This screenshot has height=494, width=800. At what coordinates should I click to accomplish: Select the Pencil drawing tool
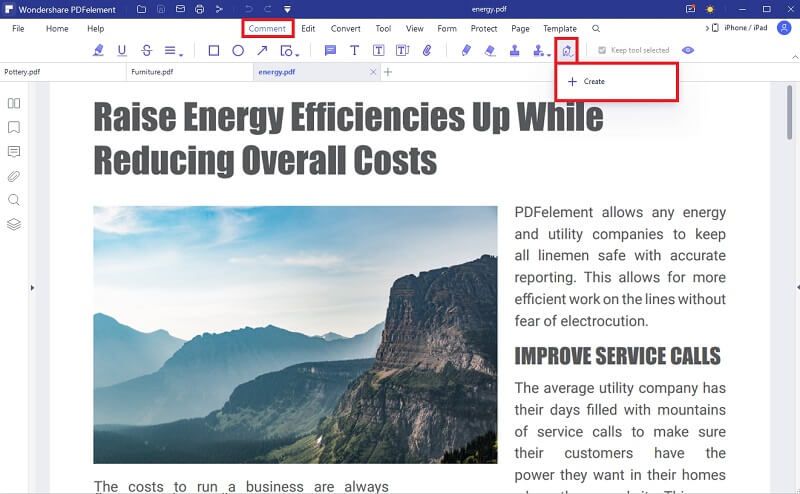click(x=466, y=50)
